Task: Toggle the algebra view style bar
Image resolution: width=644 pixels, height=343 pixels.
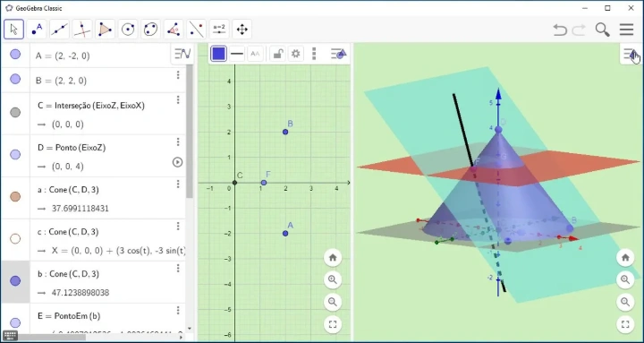Action: pos(182,54)
